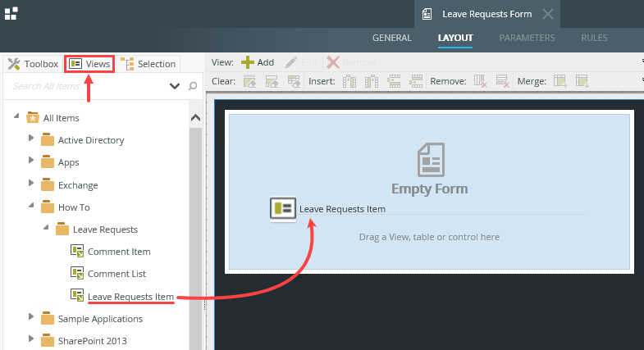The image size is (644, 350).
Task: Expand the Sample Applications folder
Action: [31, 318]
